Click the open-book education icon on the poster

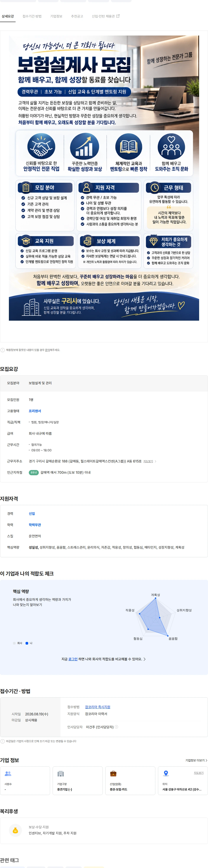coord(128,147)
